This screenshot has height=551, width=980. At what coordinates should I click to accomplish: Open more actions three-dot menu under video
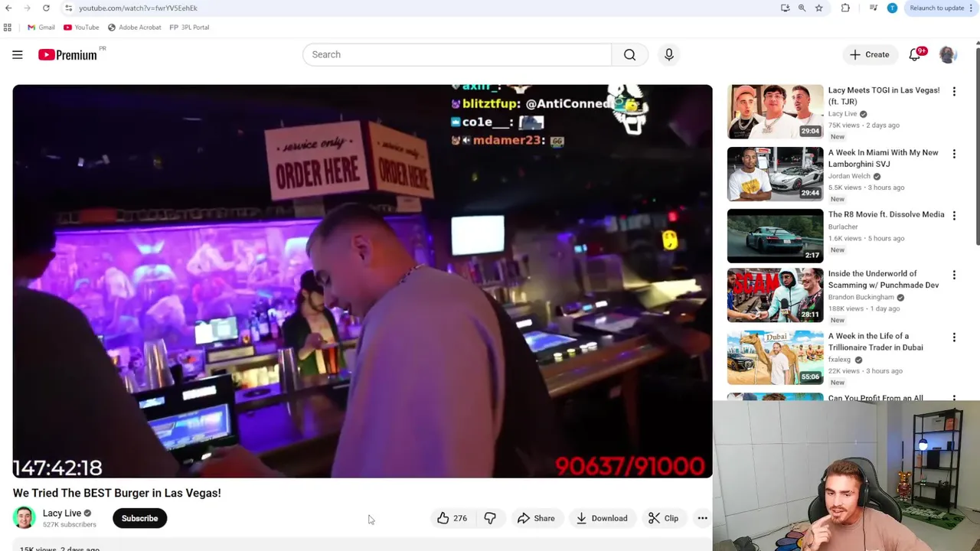pos(702,518)
